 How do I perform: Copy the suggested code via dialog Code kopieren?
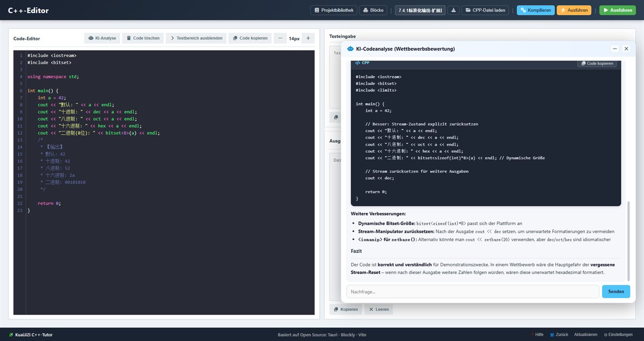tap(597, 63)
